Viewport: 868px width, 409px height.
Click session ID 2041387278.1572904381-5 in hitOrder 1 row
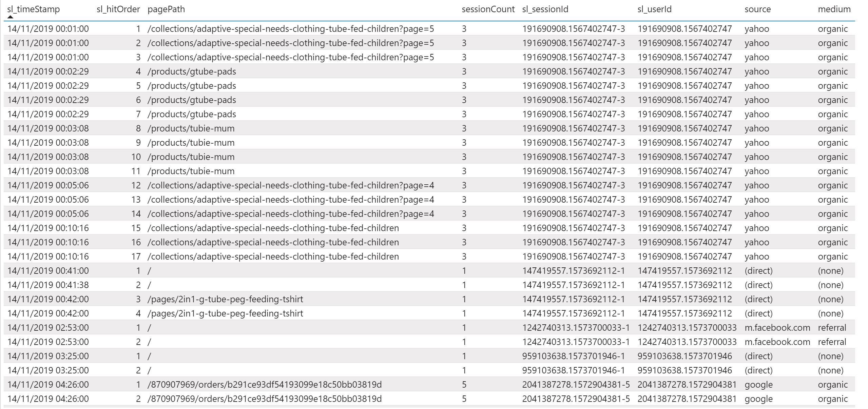coord(576,385)
